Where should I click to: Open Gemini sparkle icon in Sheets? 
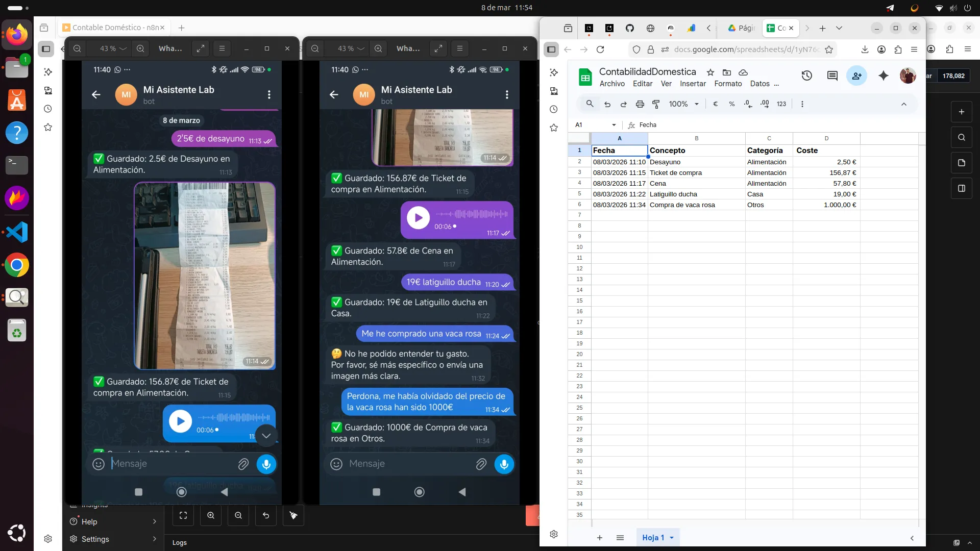(883, 76)
